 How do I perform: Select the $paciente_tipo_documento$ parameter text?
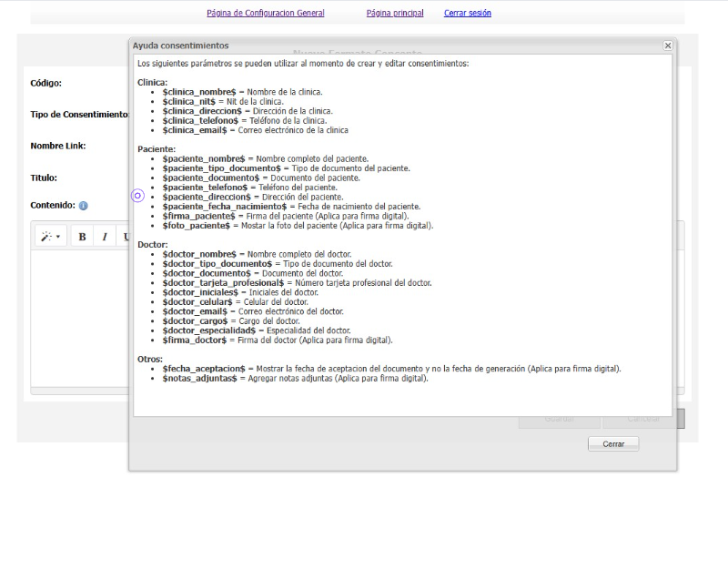tap(221, 168)
